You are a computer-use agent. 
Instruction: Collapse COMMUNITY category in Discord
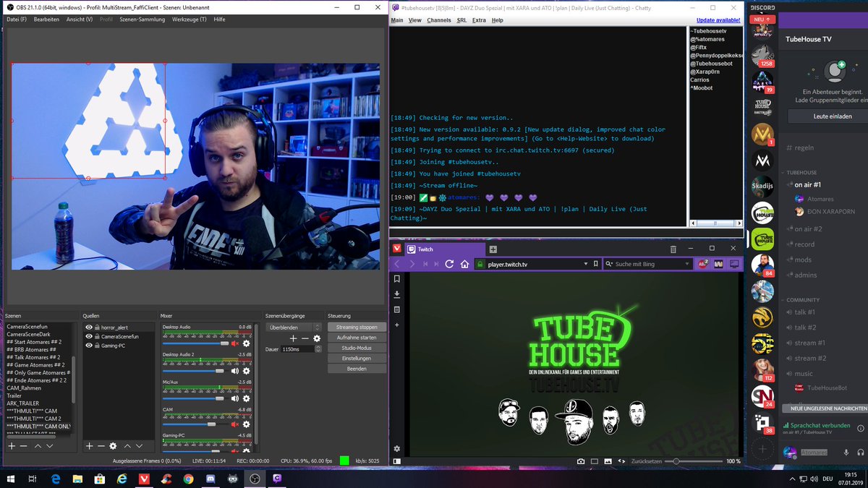pyautogui.click(x=802, y=300)
